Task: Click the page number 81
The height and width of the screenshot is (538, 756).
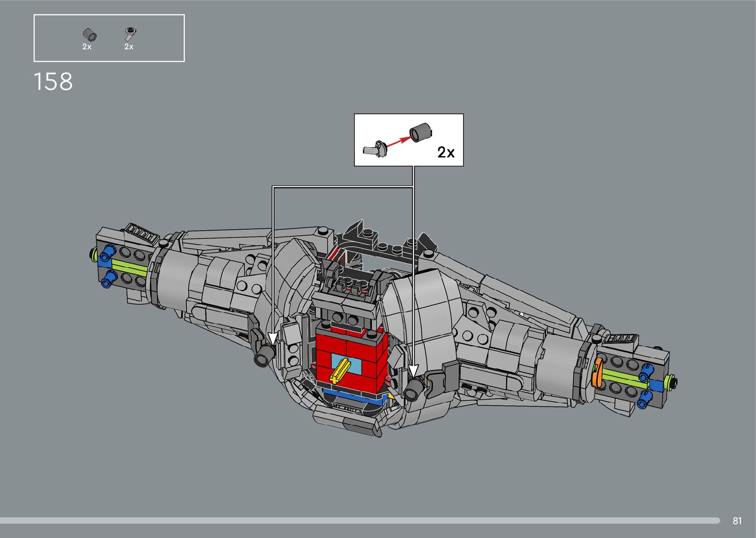Action: 737,521
